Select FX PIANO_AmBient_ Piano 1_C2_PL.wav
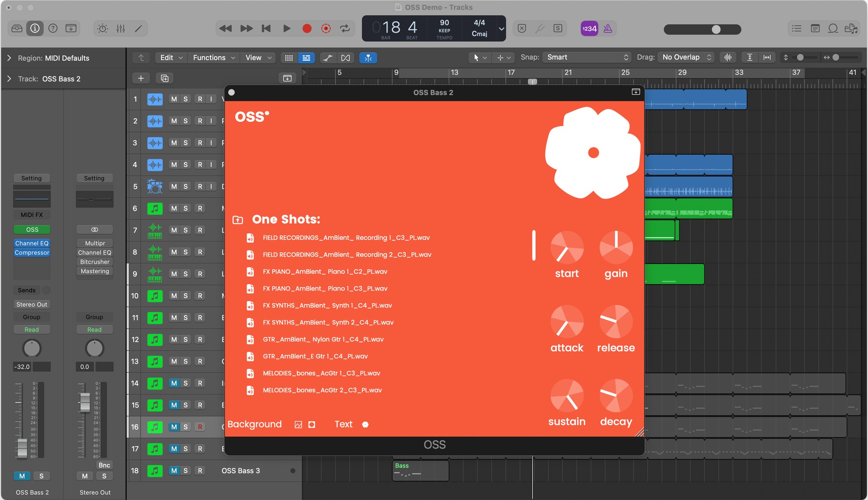The width and height of the screenshot is (868, 500). tap(325, 272)
